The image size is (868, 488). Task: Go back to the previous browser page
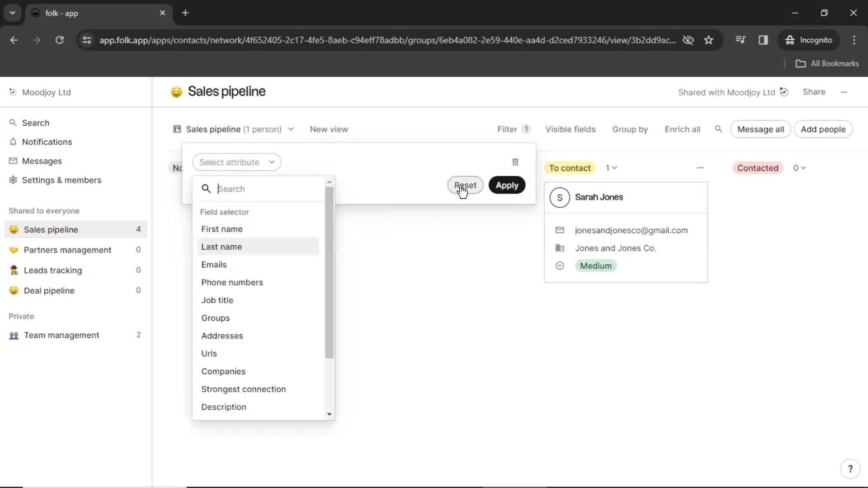tap(14, 40)
